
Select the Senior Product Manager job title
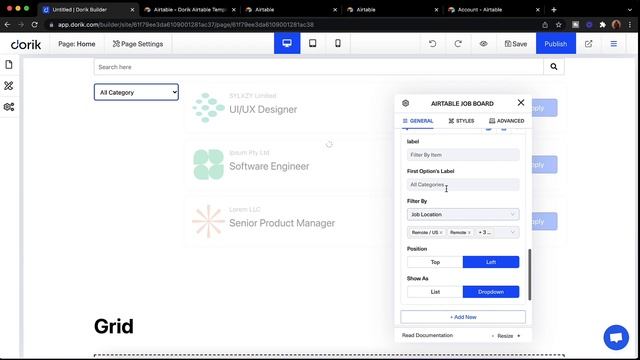(x=282, y=223)
